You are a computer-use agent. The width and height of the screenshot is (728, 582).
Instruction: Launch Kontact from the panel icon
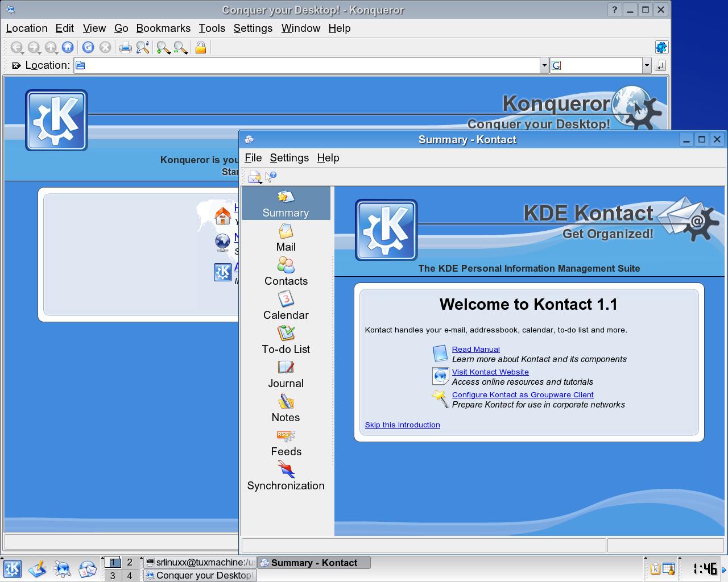(x=88, y=569)
